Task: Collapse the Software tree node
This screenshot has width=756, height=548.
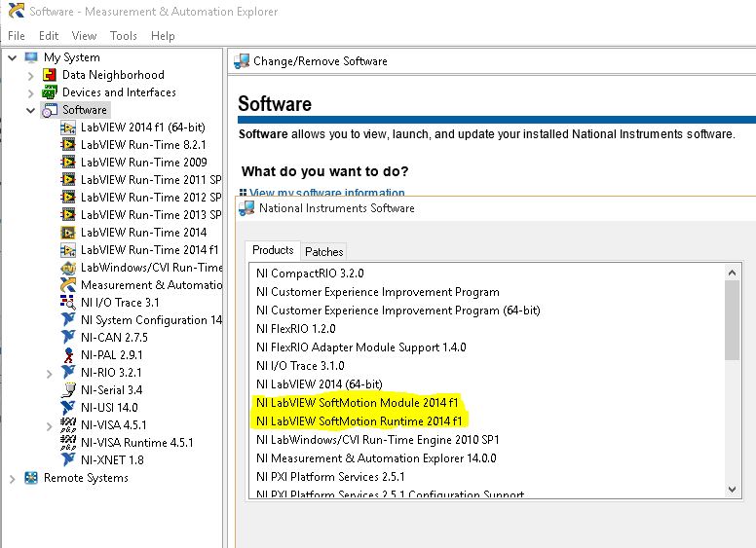Action: click(x=31, y=110)
